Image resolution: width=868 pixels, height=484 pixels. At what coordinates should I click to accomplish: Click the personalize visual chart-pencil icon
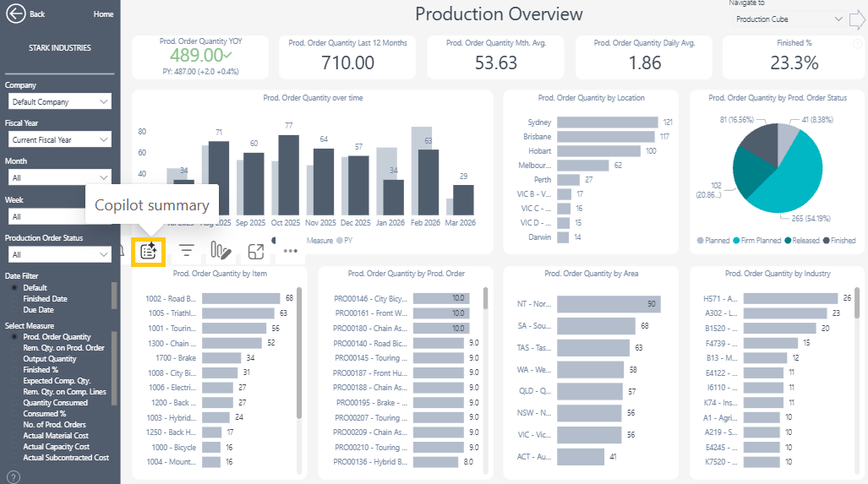(221, 251)
